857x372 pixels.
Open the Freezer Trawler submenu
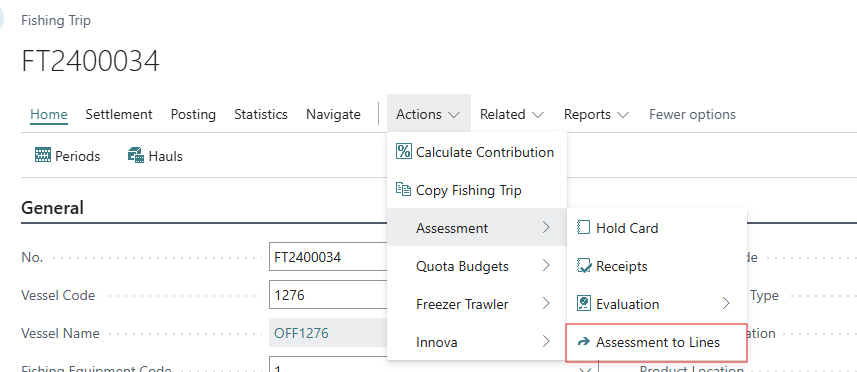pyautogui.click(x=477, y=304)
